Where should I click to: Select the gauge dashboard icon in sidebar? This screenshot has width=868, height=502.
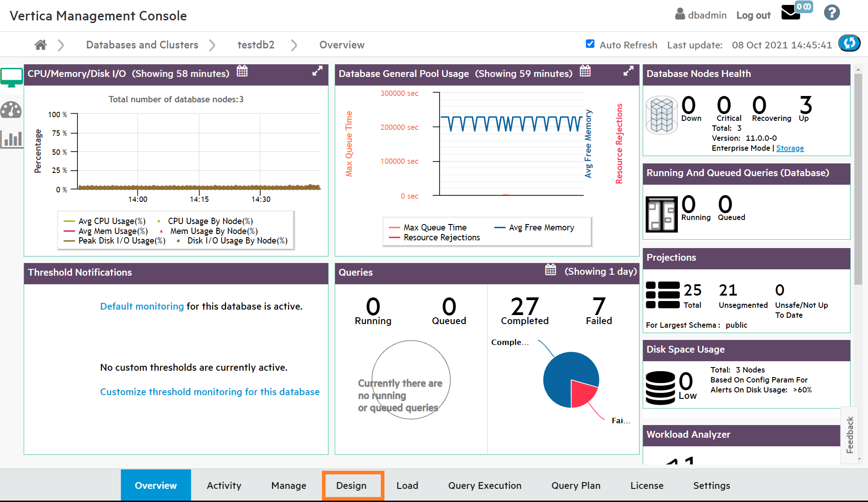pyautogui.click(x=11, y=110)
